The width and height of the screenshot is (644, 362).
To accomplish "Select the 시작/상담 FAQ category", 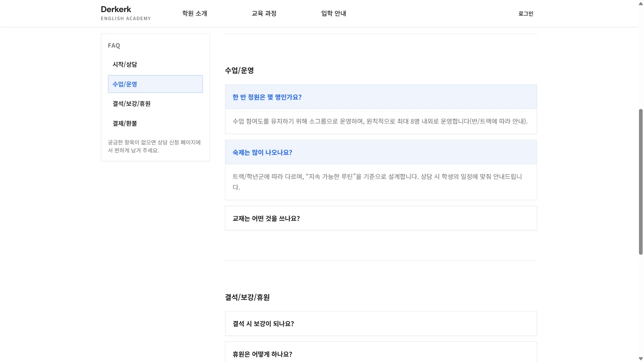I will point(125,64).
